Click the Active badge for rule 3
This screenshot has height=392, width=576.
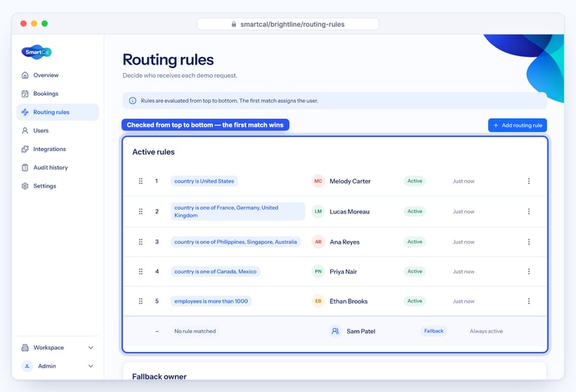[x=414, y=242]
